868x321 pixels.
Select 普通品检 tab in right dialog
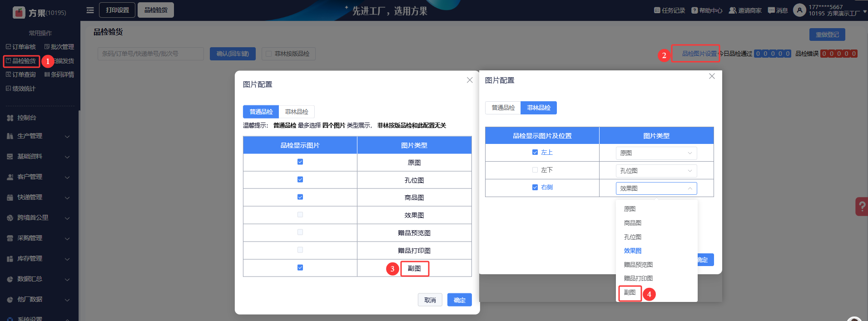(503, 108)
